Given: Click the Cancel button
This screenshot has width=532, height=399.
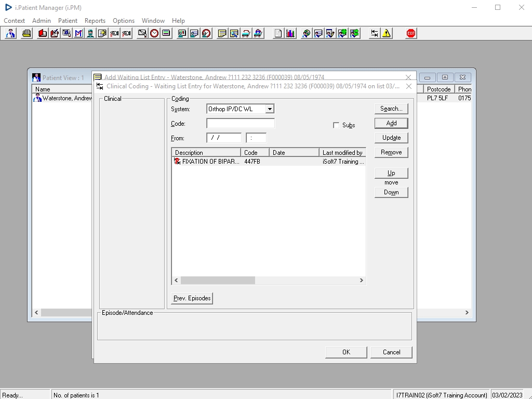Looking at the screenshot, I should pyautogui.click(x=391, y=352).
